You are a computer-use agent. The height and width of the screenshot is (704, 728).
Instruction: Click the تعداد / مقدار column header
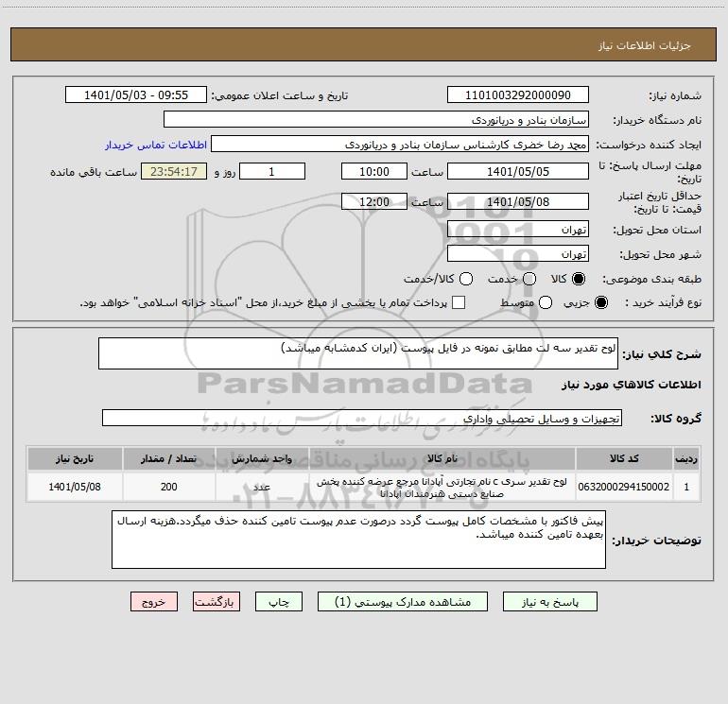coord(169,458)
